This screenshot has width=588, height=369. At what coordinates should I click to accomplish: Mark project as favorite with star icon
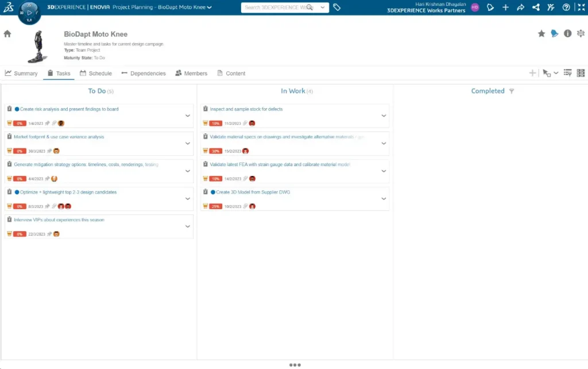(541, 34)
